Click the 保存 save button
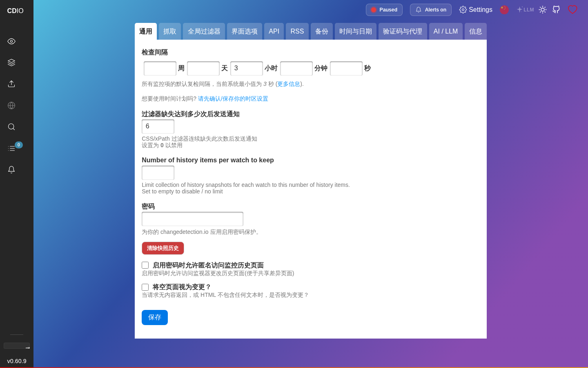 tap(155, 318)
